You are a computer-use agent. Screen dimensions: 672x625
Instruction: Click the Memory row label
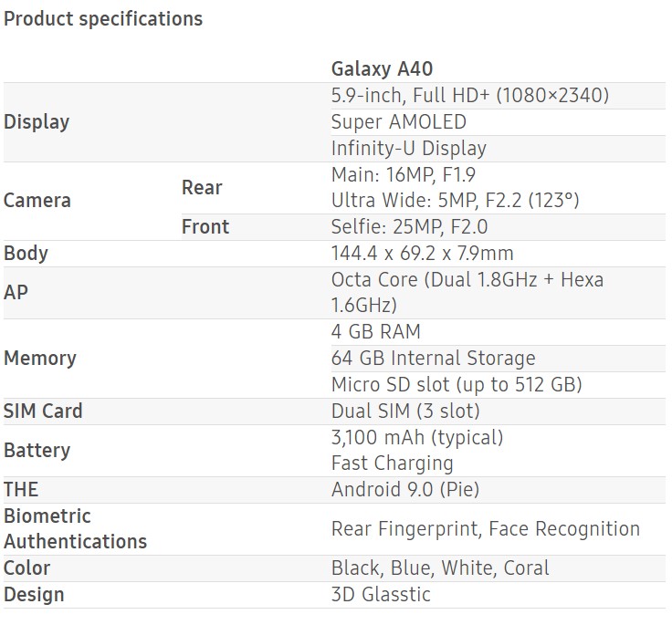pyautogui.click(x=40, y=359)
